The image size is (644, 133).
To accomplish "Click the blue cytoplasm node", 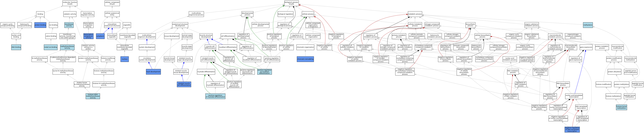I will [x=100, y=36].
